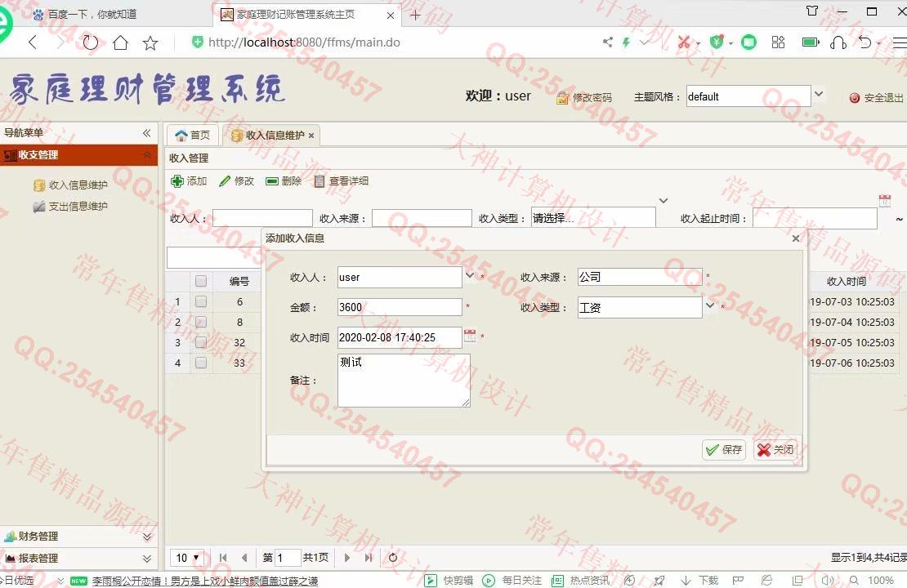Click the 收入人 search filter field
The height and width of the screenshot is (588, 907).
click(262, 218)
